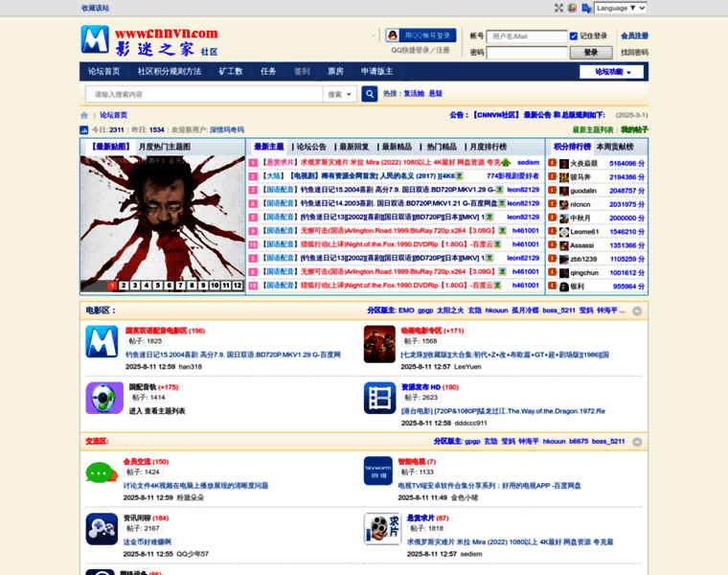Viewport: 728px width, 575px height.
Task: Click the QQ快捷登录／注册 link
Action: [421, 50]
